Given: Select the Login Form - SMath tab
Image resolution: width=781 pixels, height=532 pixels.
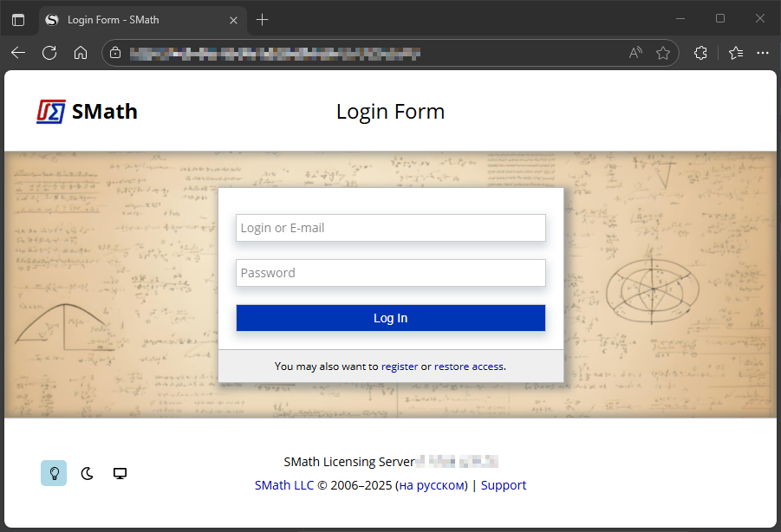Looking at the screenshot, I should [x=142, y=21].
